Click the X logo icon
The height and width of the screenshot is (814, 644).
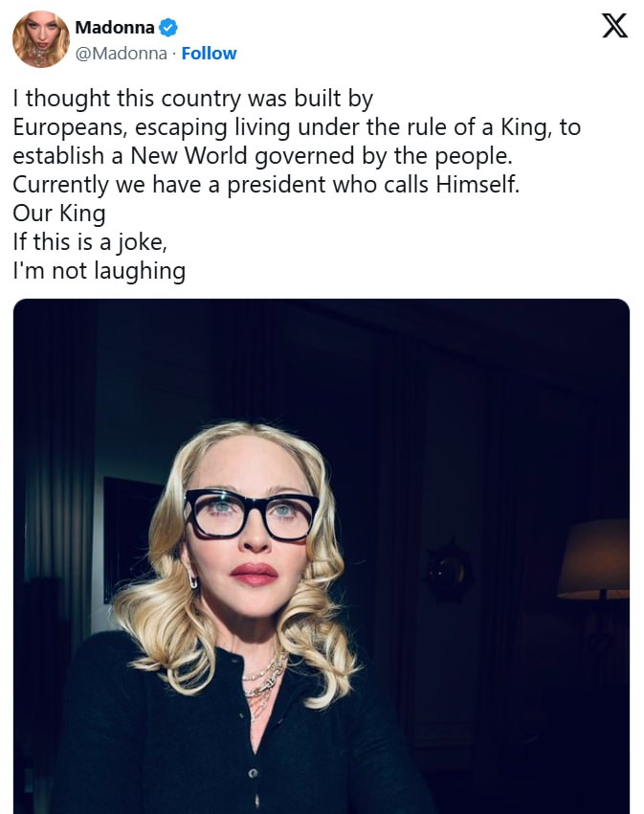point(615,26)
